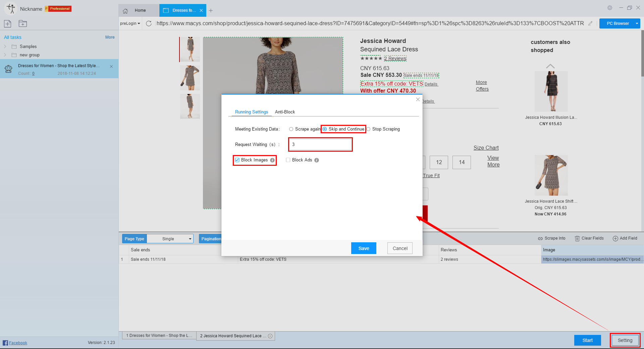This screenshot has height=349, width=644.
Task: Click the new task plus icon
Action: pyautogui.click(x=8, y=23)
